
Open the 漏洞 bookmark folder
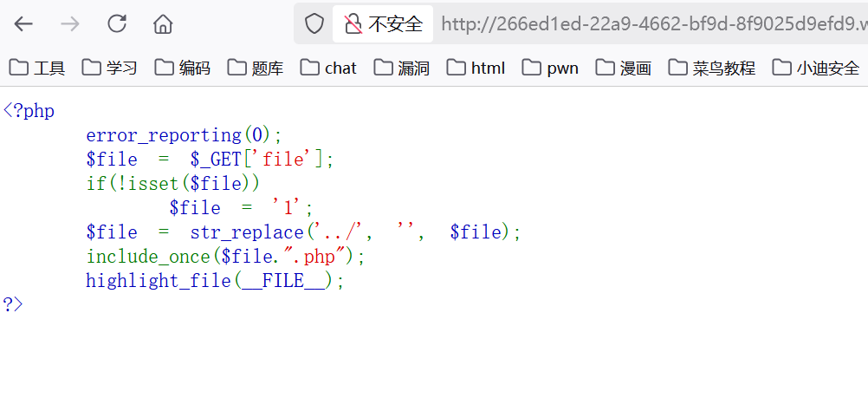pos(402,68)
